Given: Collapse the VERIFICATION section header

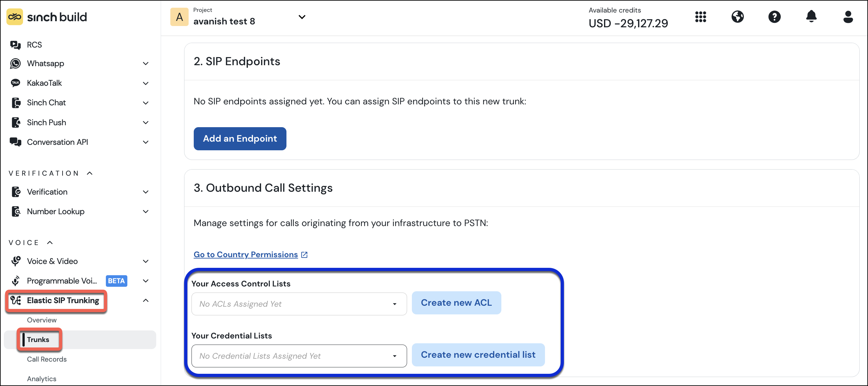Looking at the screenshot, I should (51, 173).
